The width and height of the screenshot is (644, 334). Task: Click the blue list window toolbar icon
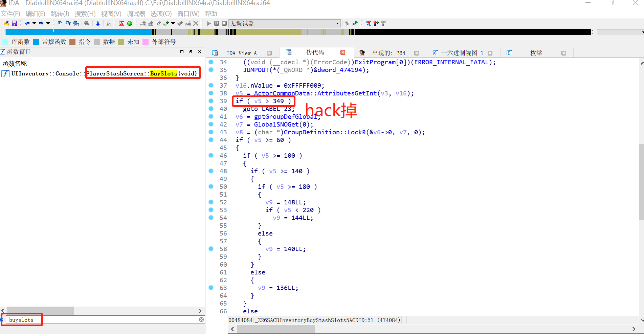(369, 23)
